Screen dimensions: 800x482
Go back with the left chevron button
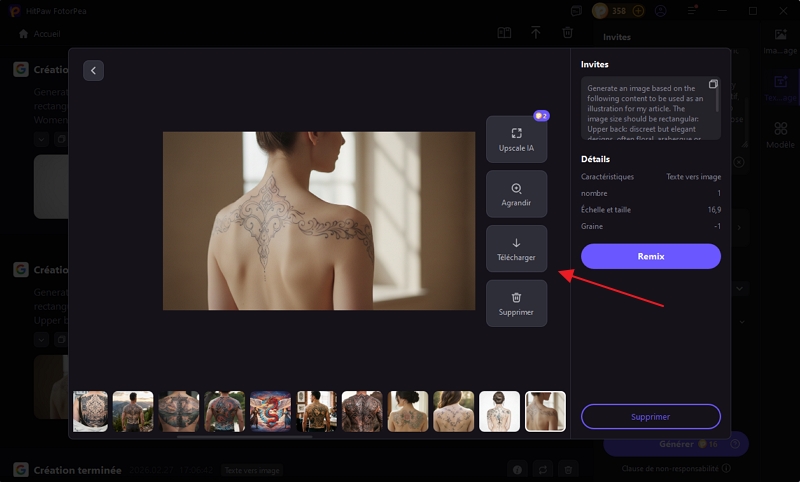coord(93,70)
